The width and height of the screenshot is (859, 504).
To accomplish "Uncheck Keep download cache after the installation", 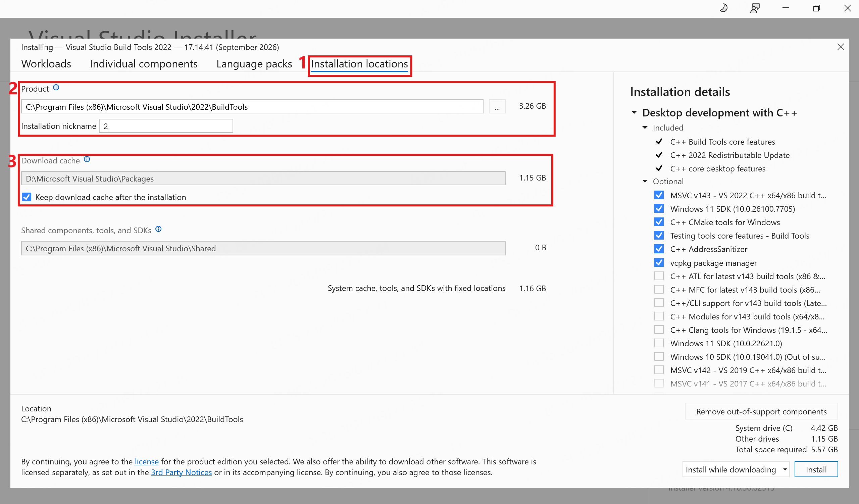I will [27, 197].
